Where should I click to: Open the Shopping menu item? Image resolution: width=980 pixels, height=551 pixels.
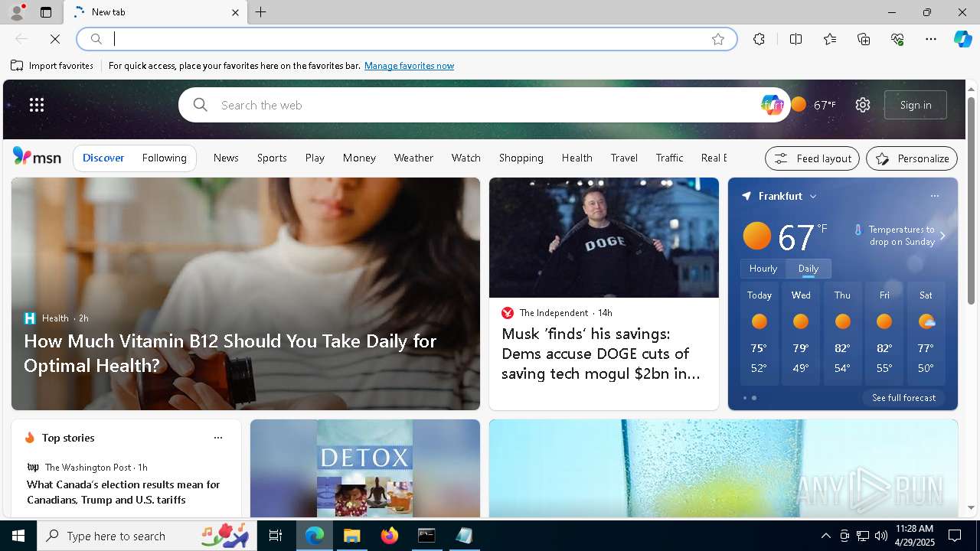click(521, 158)
